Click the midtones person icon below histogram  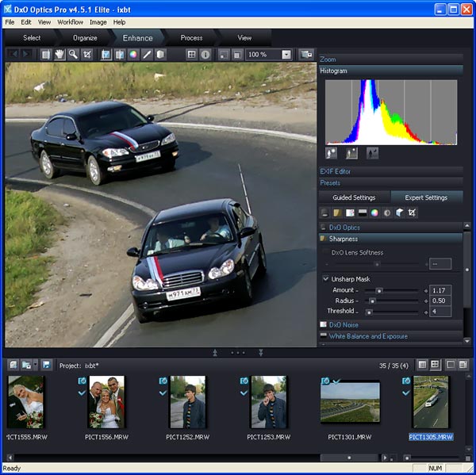[351, 153]
